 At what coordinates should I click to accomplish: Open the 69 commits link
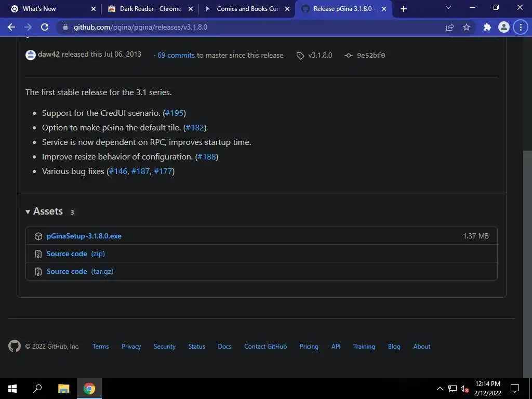click(176, 55)
